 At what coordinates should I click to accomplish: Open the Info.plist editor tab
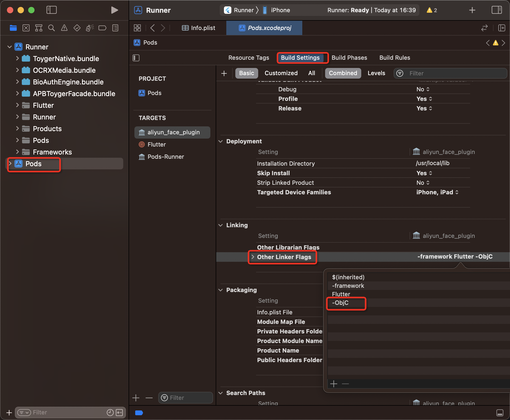[x=199, y=28]
